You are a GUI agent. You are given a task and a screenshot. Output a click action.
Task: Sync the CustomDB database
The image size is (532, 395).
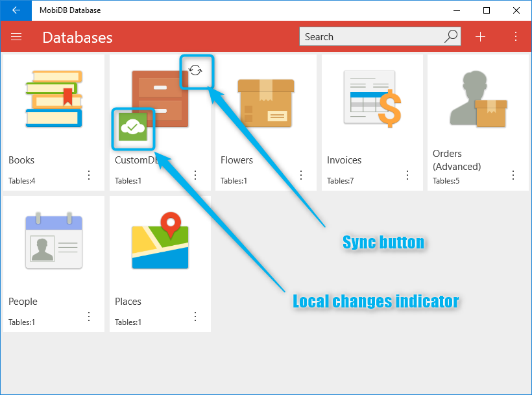[x=195, y=71]
